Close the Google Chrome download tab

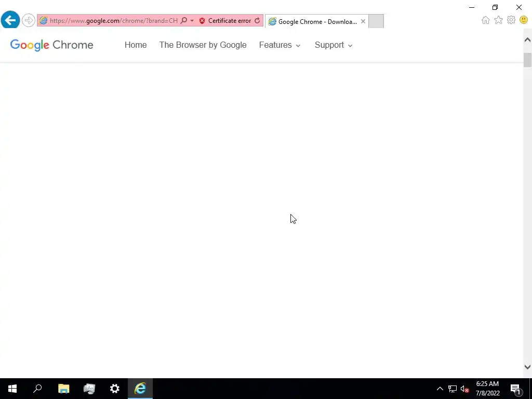pos(363,21)
